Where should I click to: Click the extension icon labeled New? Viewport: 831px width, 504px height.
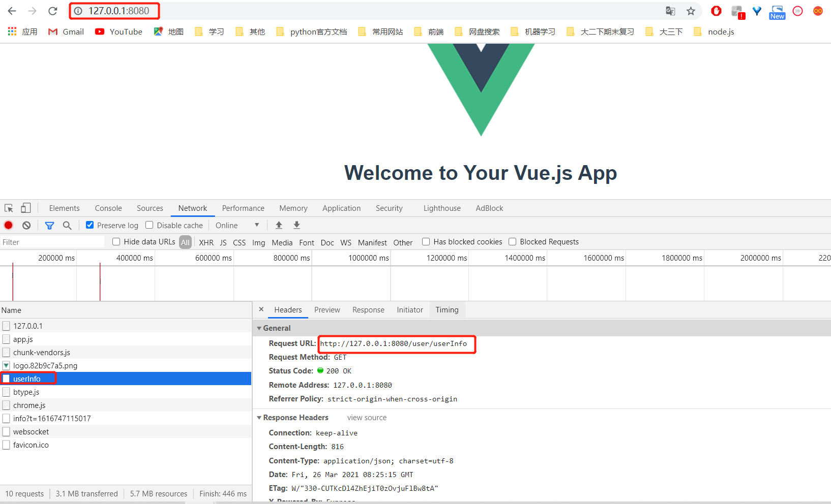[x=777, y=12]
